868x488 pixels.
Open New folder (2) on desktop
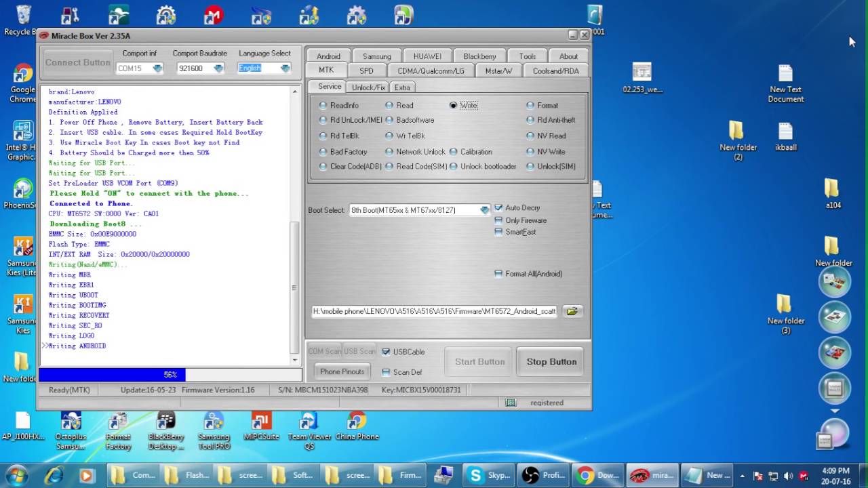point(738,141)
